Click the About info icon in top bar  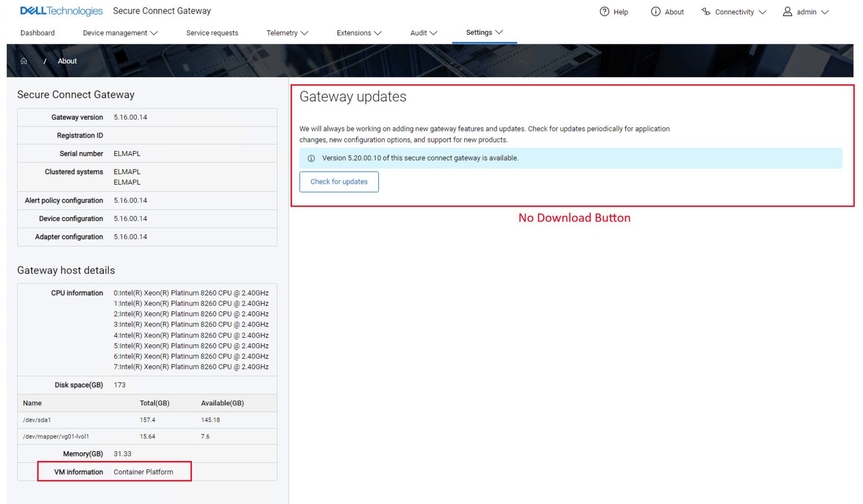[x=655, y=12]
